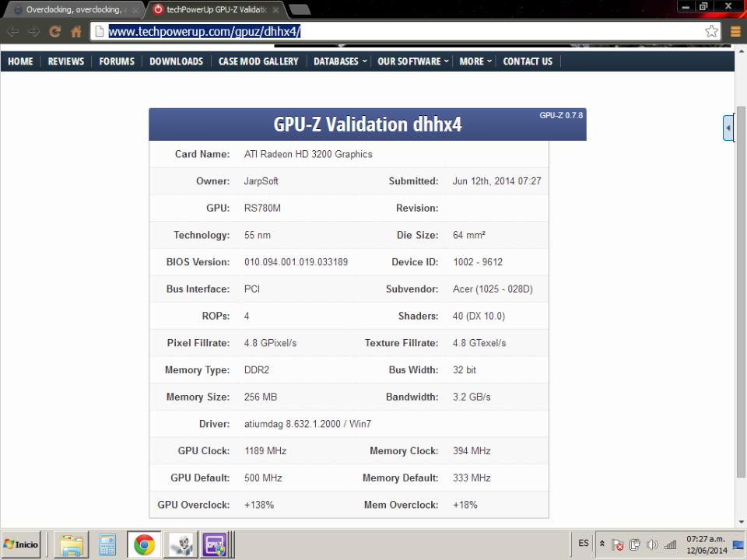Open the network signal tray icon
This screenshot has height=560, width=747.
coord(670,544)
